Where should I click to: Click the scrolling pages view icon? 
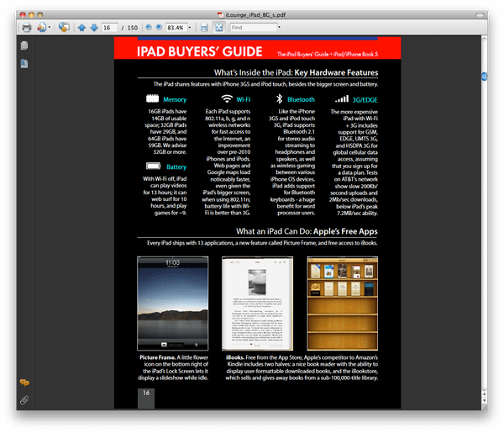coord(204,28)
